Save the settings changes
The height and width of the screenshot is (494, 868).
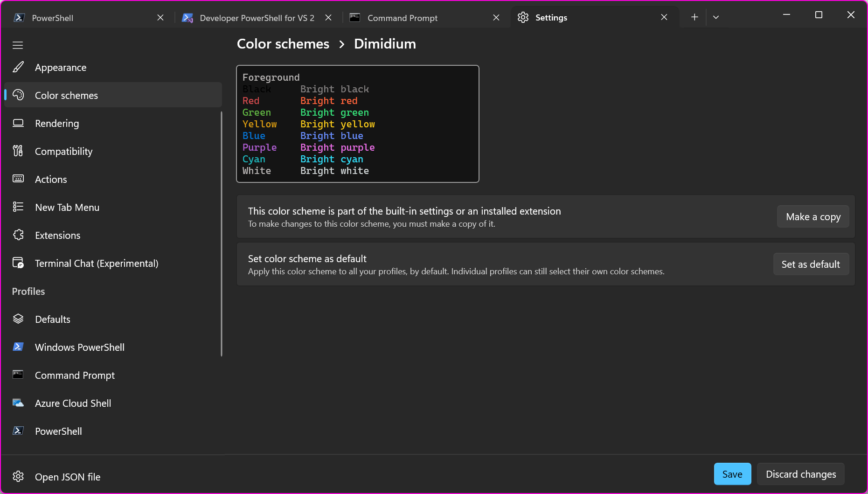732,474
